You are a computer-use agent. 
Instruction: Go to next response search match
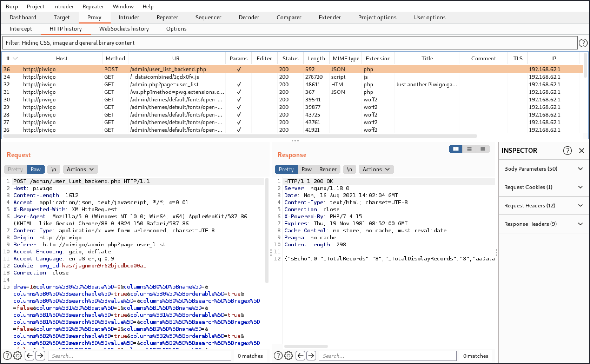click(311, 356)
